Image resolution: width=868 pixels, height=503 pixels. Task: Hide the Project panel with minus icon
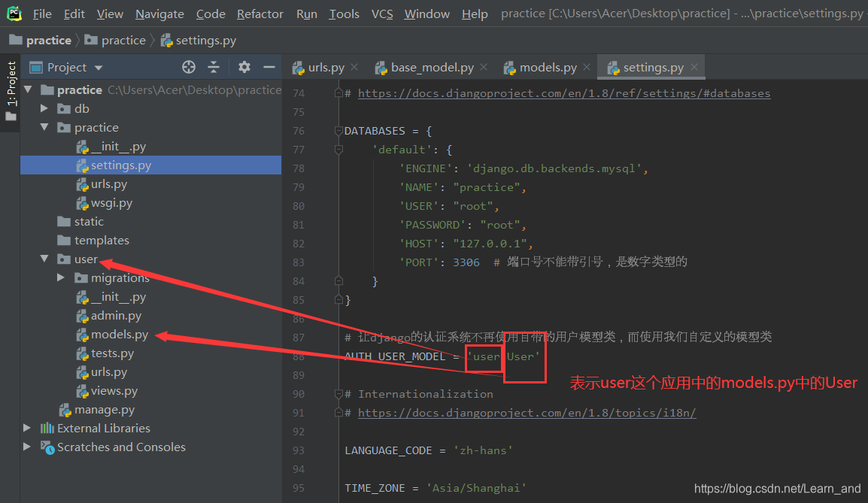(x=269, y=67)
